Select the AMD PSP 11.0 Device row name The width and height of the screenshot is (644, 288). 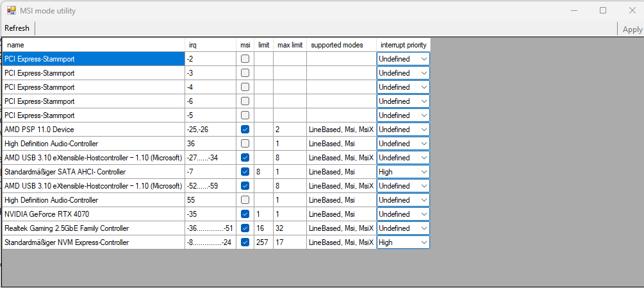tap(94, 130)
